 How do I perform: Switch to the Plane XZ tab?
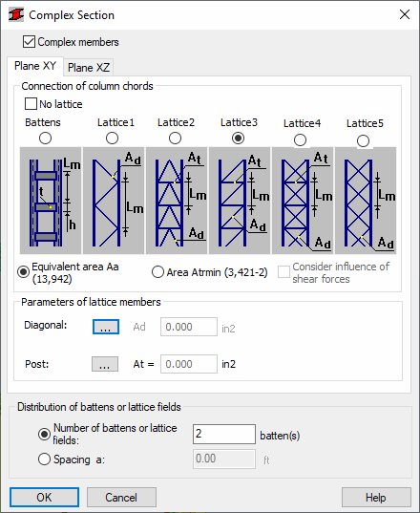tap(89, 68)
